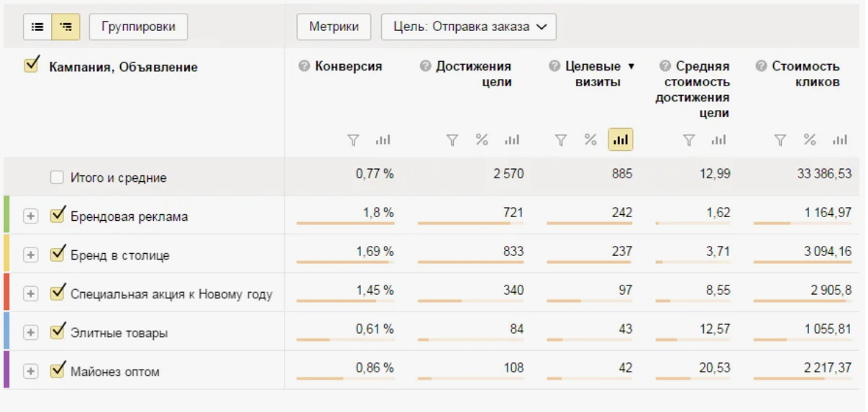Open the Цель: Отправка заказа dropdown
Screen dimensions: 868x412
(x=468, y=27)
